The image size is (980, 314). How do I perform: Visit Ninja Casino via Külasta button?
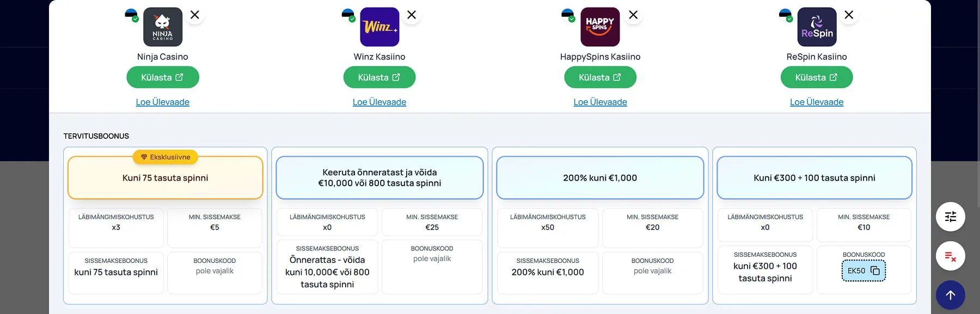[x=163, y=77]
